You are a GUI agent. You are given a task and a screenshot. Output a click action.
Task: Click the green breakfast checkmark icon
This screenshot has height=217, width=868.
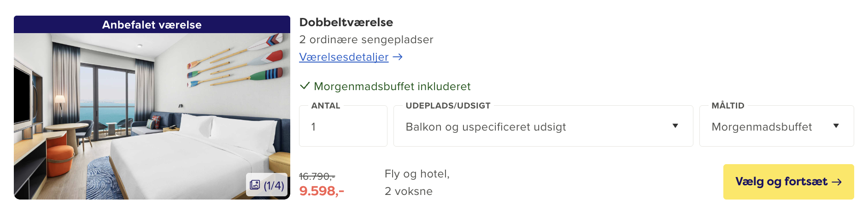(x=305, y=86)
